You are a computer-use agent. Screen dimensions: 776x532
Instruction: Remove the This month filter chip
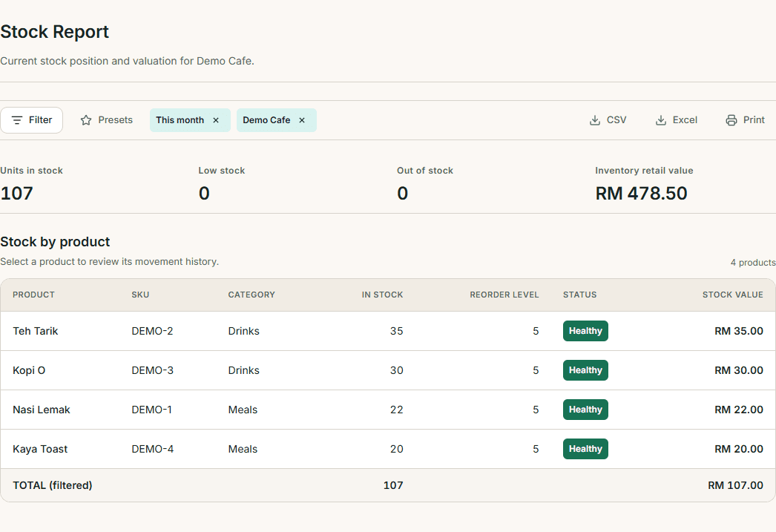[216, 120]
